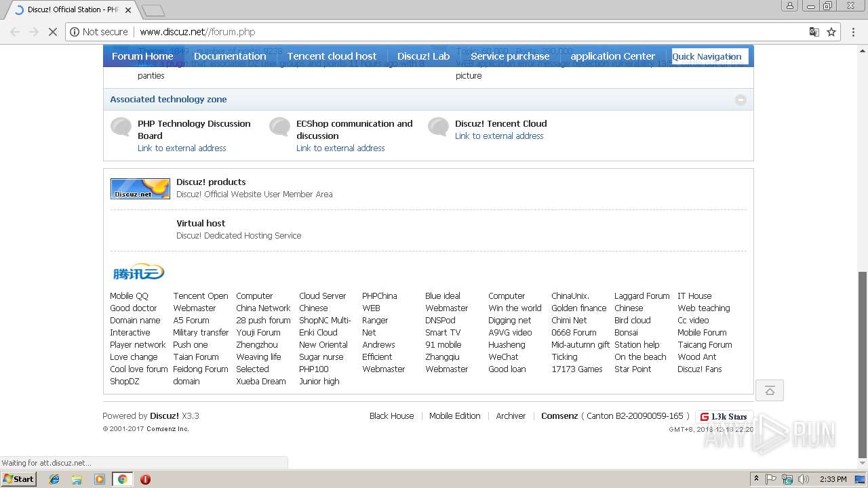
Task: Close the Discuz! Official Station tab
Action: pos(128,10)
